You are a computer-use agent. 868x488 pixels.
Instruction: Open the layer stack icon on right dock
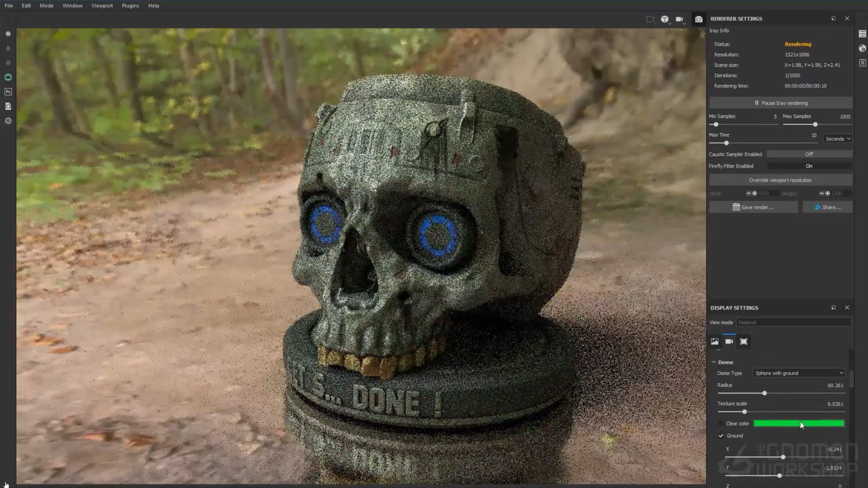(x=862, y=34)
